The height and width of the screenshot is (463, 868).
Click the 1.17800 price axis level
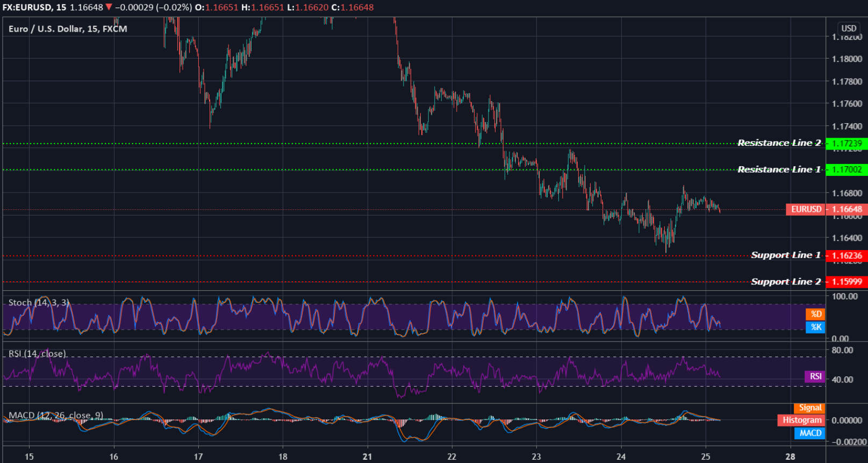point(847,82)
